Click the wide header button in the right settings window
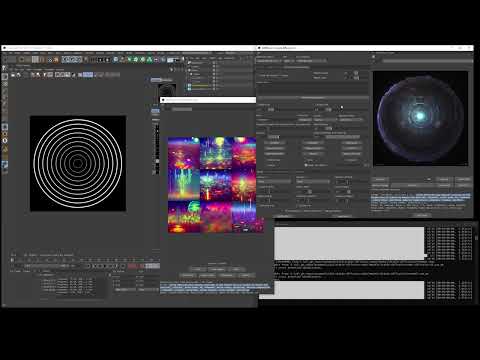The image size is (480, 360). coord(312,98)
